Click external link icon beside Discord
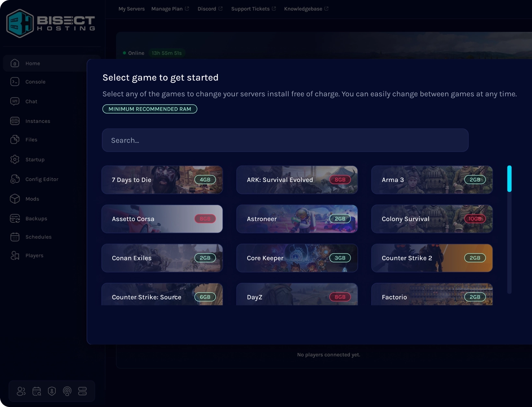Viewport: 532px width, 407px height. (221, 9)
